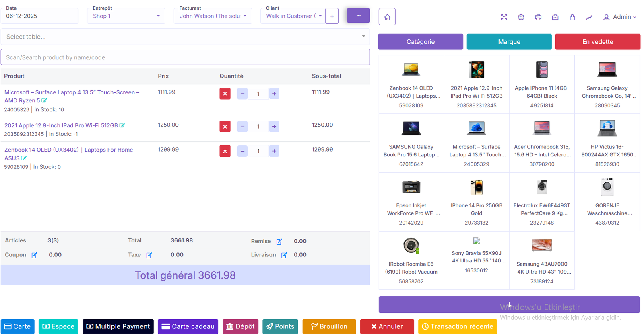Viewport: 644px width, 336px height.
Task: Add iPhone 14 Pro 256GB Gold product
Action: point(476,201)
